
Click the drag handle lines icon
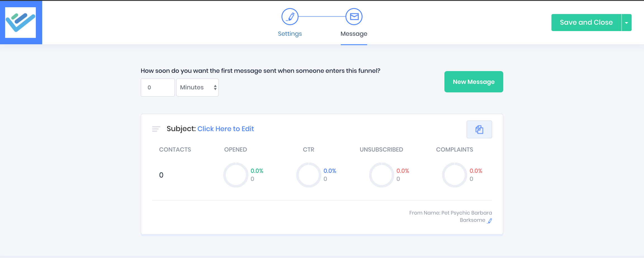(x=156, y=129)
